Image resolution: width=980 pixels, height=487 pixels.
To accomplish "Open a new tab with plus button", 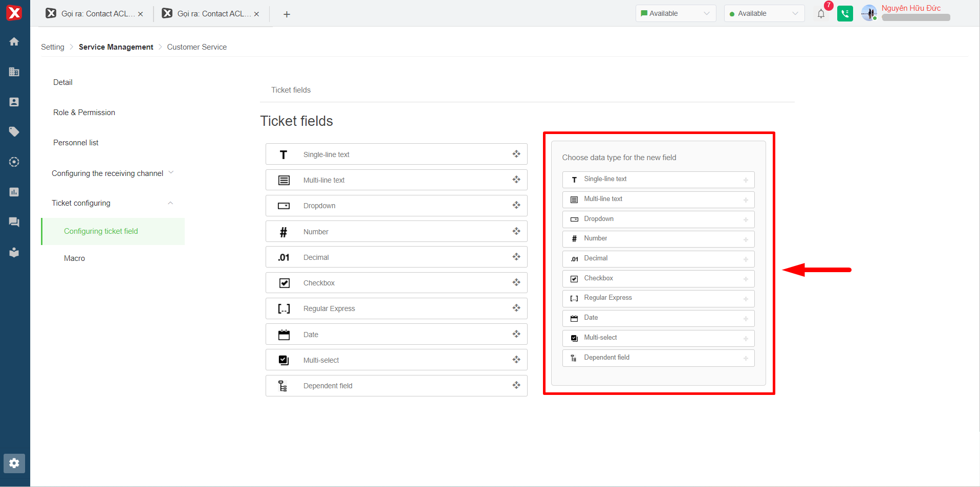I will [287, 14].
